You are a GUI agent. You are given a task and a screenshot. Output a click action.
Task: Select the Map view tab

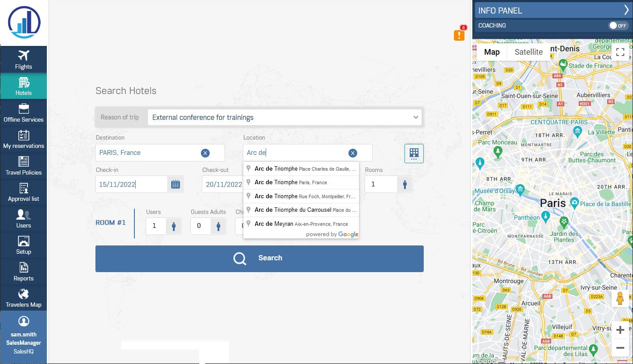(x=492, y=52)
